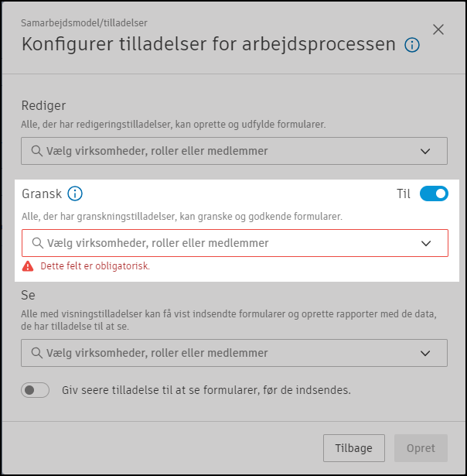
Task: Click the Tilbage button
Action: (x=354, y=448)
